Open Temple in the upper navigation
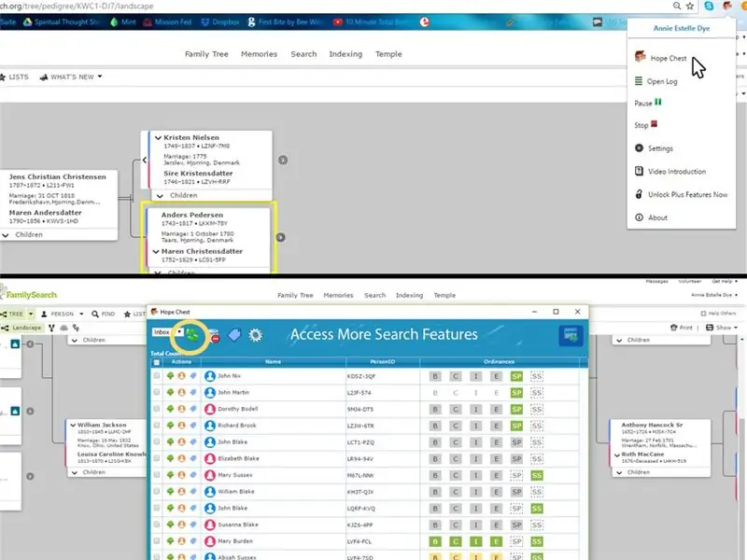Image resolution: width=747 pixels, height=560 pixels. (x=388, y=54)
